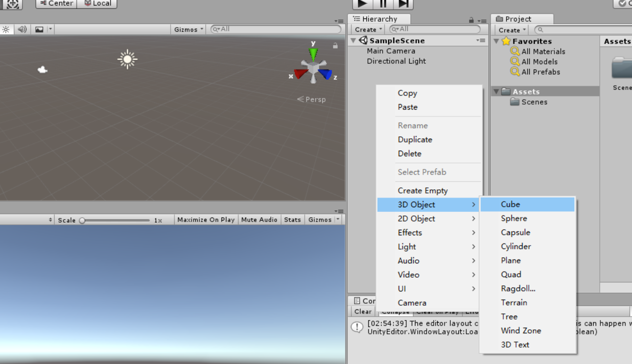The height and width of the screenshot is (364, 632).
Task: Click the Hierarchy search field
Action: coord(435,29)
